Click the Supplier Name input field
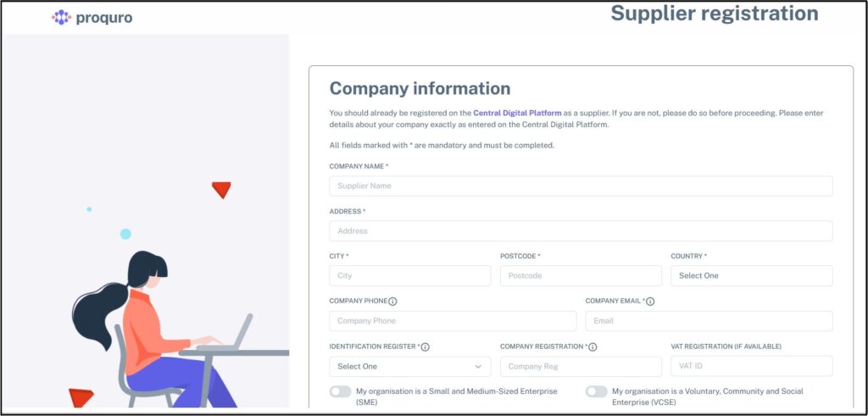 [581, 186]
